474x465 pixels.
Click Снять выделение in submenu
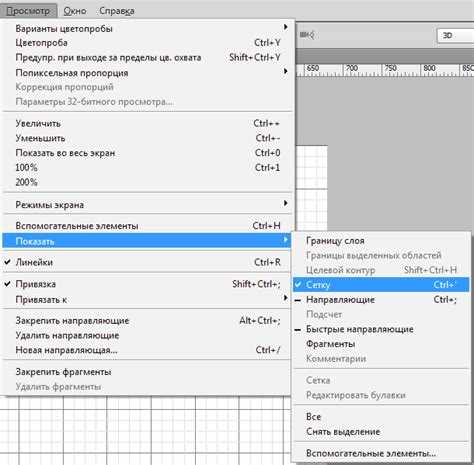point(381,432)
